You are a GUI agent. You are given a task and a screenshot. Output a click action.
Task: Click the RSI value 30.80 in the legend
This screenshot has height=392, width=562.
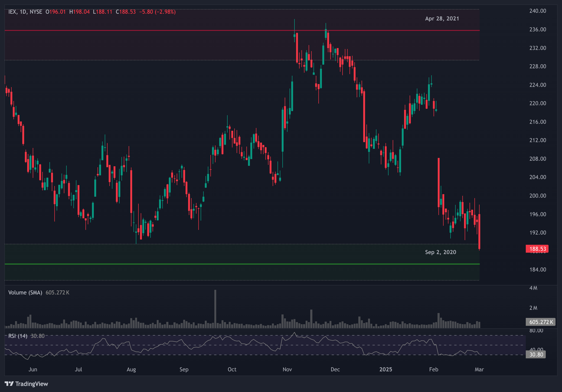pyautogui.click(x=37, y=336)
